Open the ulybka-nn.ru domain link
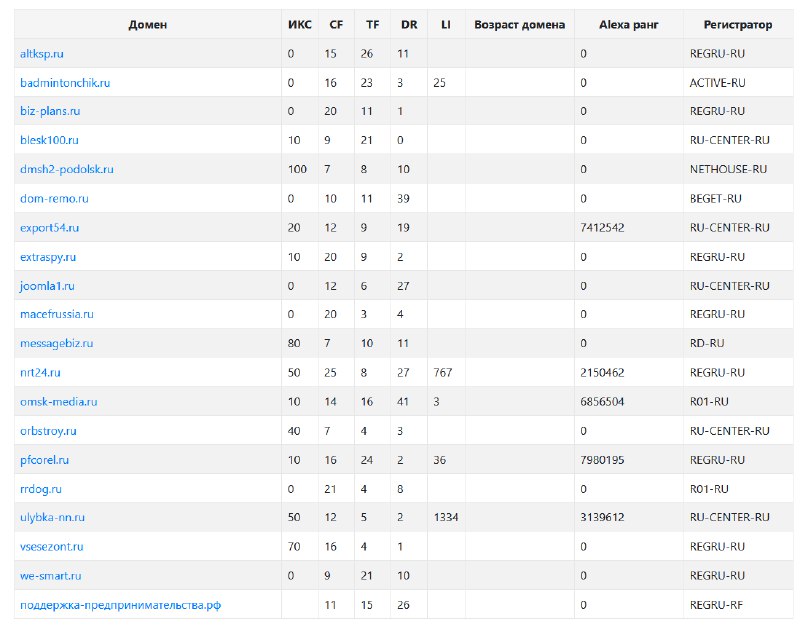This screenshot has height=632, width=800. 53,517
